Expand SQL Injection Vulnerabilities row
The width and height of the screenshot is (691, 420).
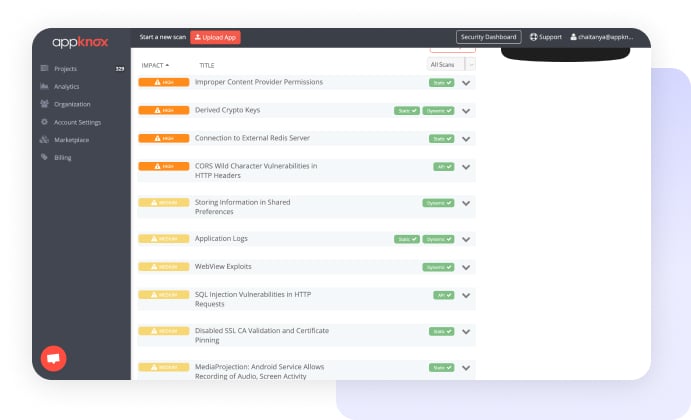click(466, 295)
